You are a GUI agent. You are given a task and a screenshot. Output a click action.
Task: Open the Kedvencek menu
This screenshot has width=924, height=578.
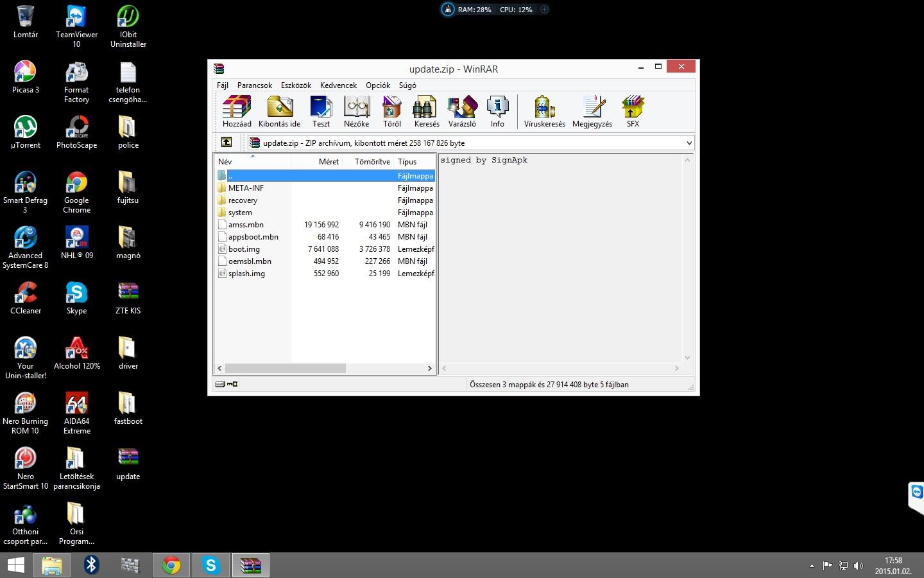(x=338, y=85)
